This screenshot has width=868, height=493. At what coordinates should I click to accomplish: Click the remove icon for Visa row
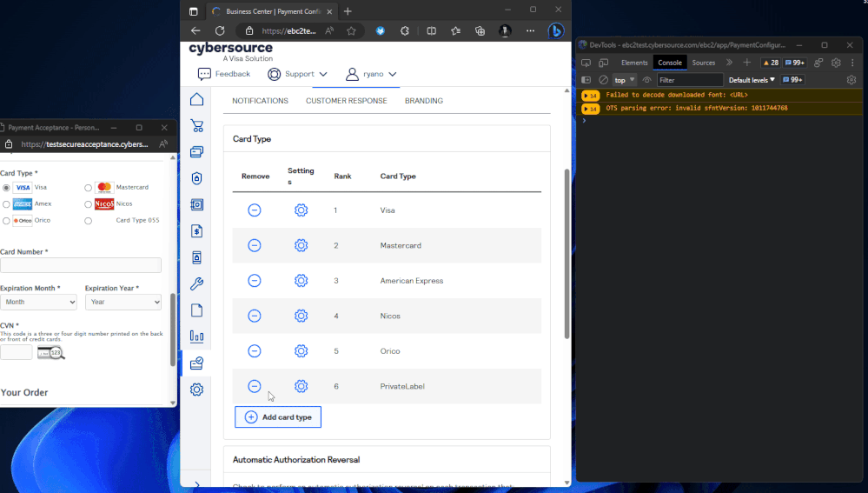255,210
